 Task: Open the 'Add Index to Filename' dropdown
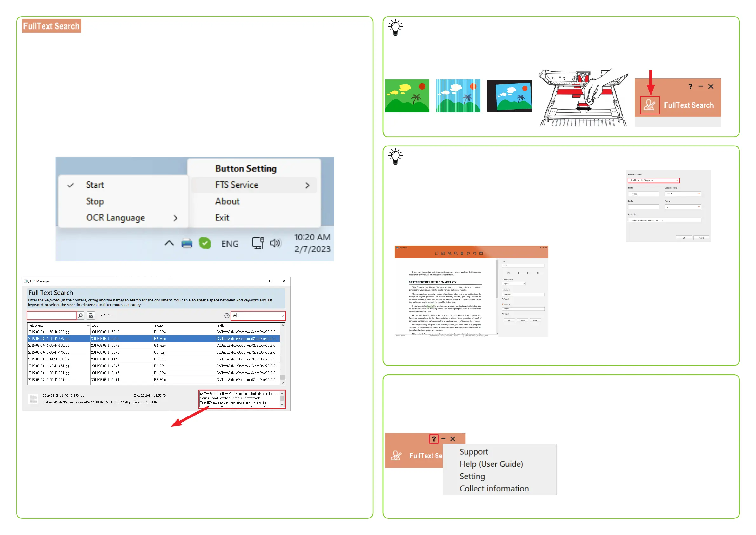653,180
